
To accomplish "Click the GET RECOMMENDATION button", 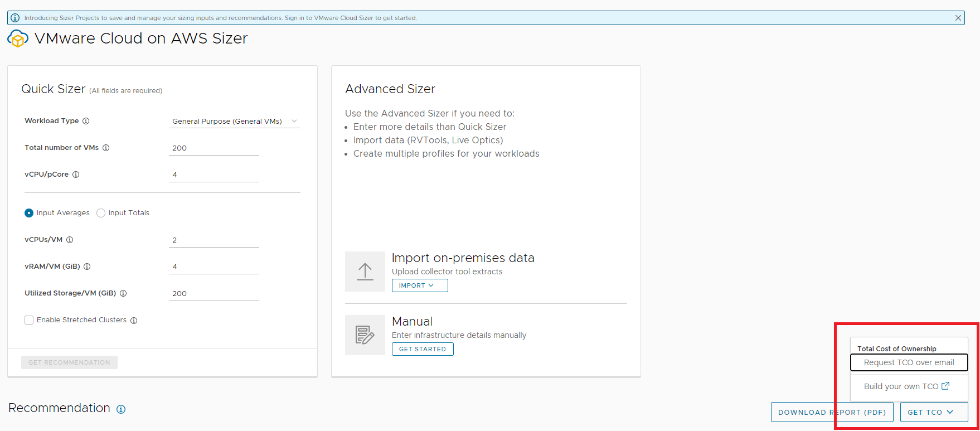I will (x=69, y=362).
